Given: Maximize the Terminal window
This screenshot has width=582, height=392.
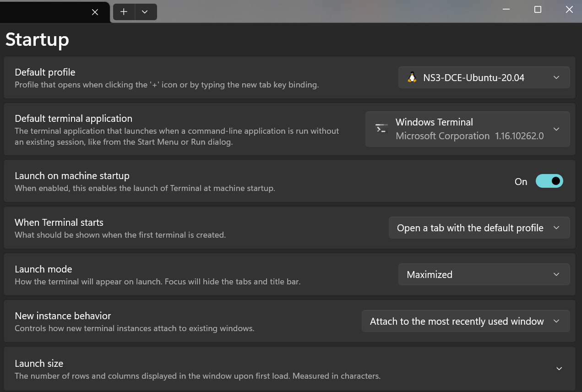Looking at the screenshot, I should pos(538,10).
